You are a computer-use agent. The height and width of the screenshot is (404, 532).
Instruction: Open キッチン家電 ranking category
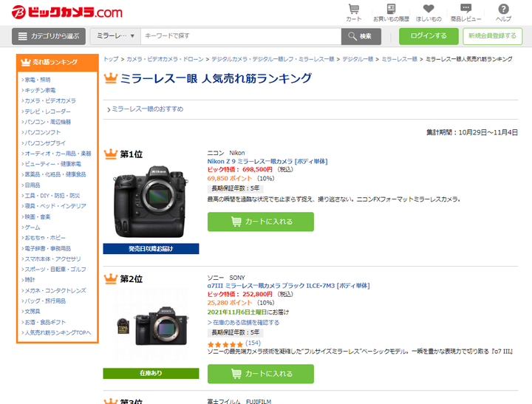tap(40, 90)
